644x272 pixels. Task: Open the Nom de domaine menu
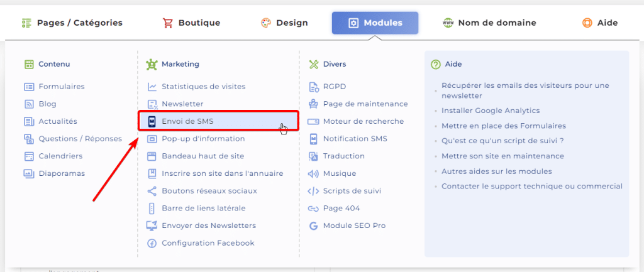[489, 23]
